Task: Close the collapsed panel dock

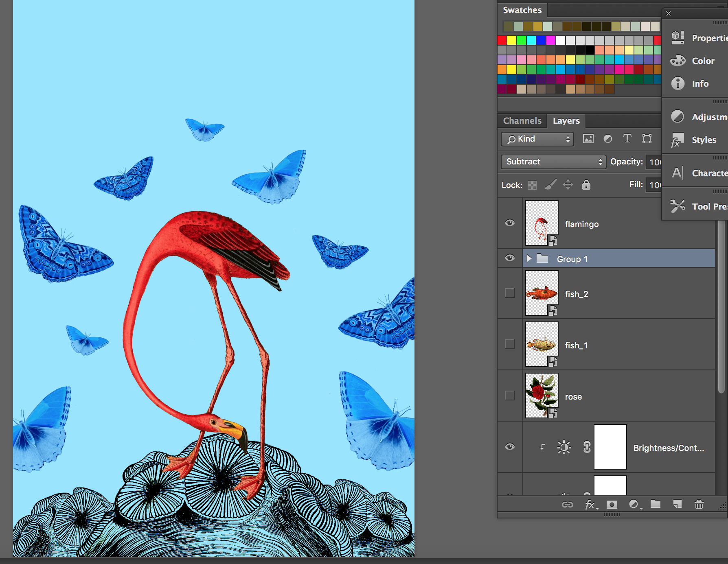Action: pos(669,13)
